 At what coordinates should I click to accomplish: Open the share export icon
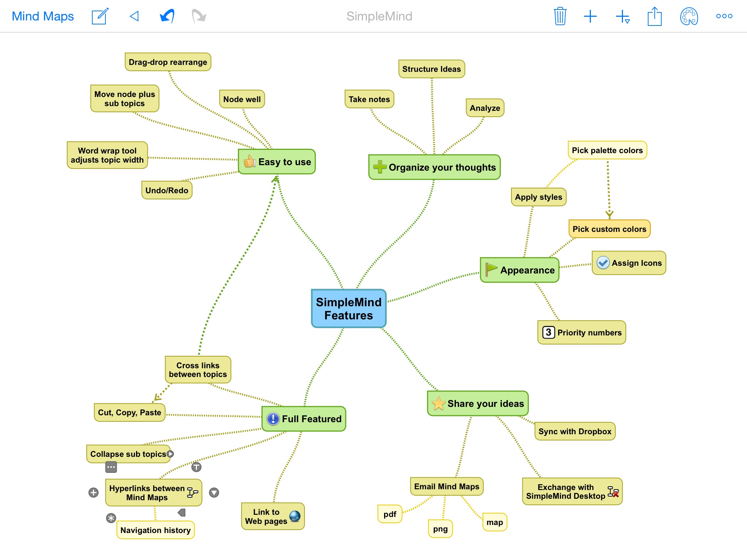tap(655, 16)
